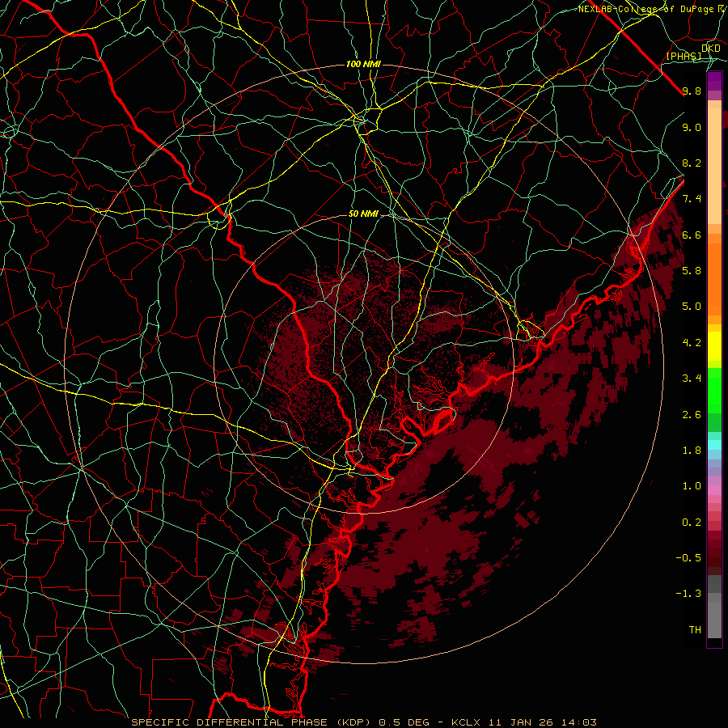Click the 8.2 scale value

click(692, 163)
